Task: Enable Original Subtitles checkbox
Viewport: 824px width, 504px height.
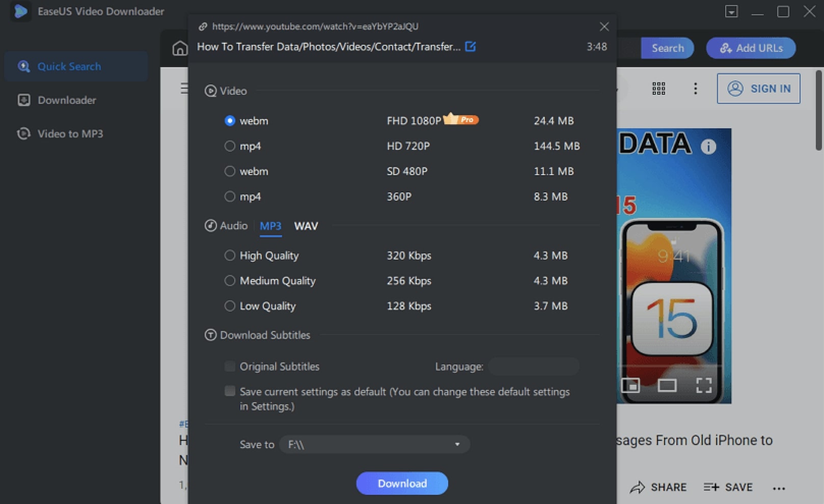Action: tap(230, 367)
